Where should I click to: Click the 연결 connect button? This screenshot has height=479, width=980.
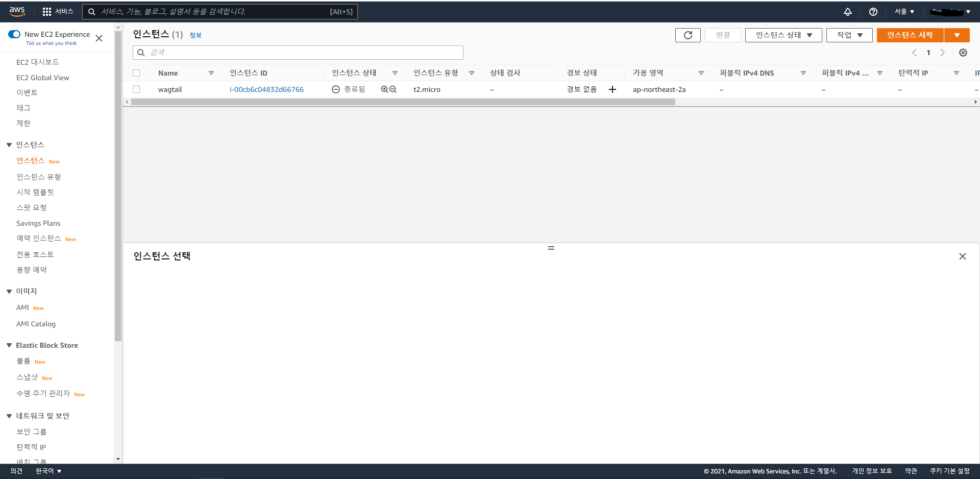click(723, 35)
